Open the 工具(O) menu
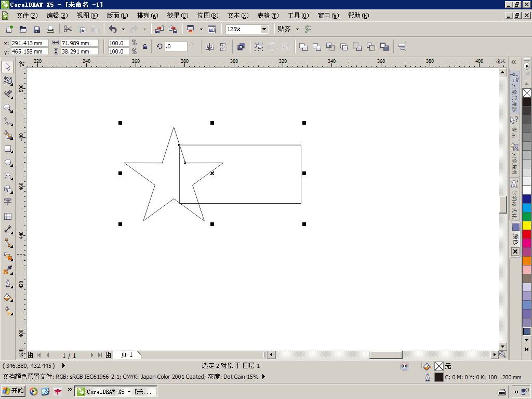The height and width of the screenshot is (399, 532). (x=298, y=16)
